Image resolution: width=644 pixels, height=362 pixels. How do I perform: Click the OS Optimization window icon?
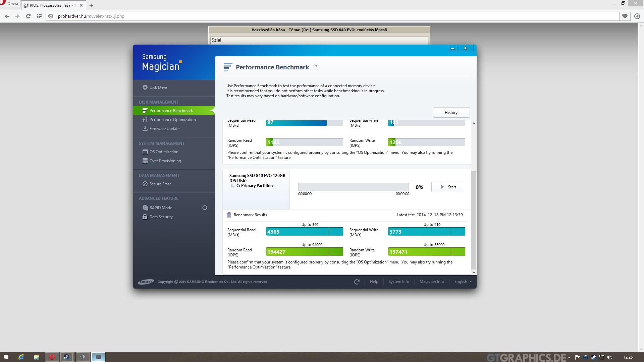pos(145,152)
